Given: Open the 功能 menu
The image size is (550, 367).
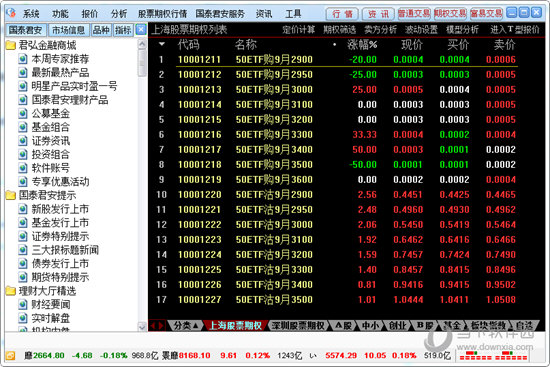Looking at the screenshot, I should [x=60, y=14].
